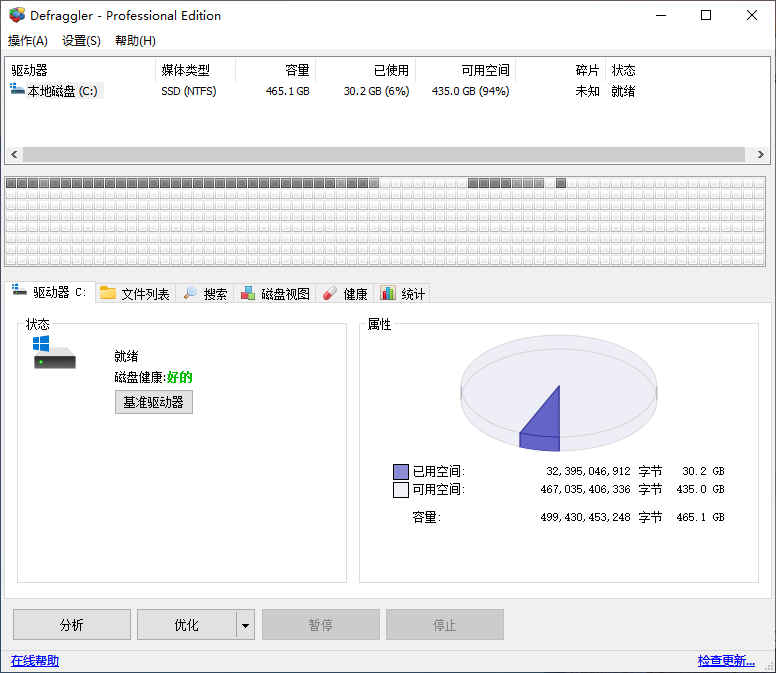Screen dimensions: 776x673
Task: Close the Defraggler window
Action: 752,15
